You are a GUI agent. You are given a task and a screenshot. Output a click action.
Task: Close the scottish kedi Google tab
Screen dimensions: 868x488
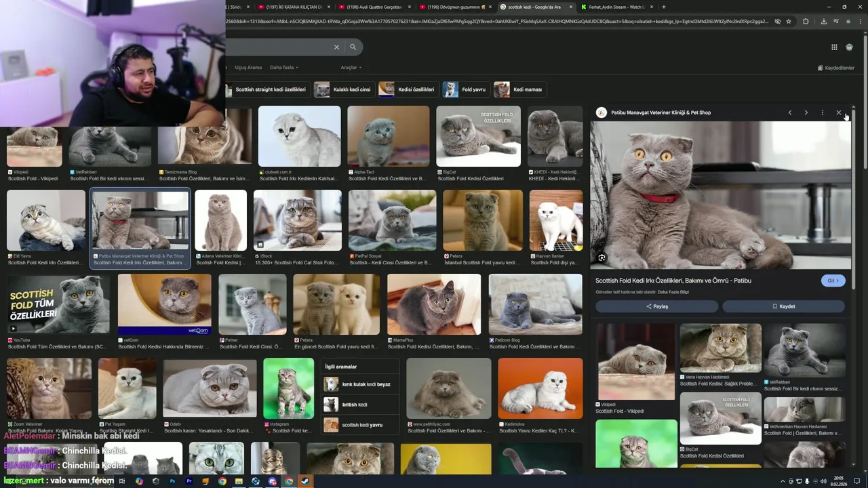[x=570, y=7]
